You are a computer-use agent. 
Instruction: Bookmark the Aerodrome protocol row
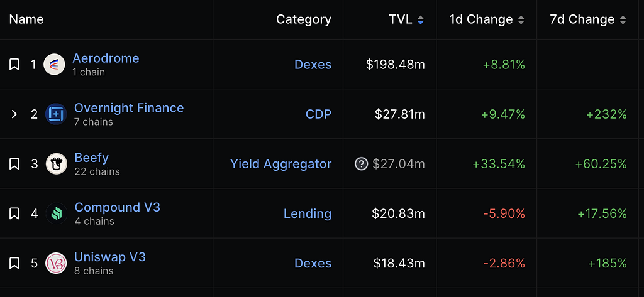coord(14,65)
